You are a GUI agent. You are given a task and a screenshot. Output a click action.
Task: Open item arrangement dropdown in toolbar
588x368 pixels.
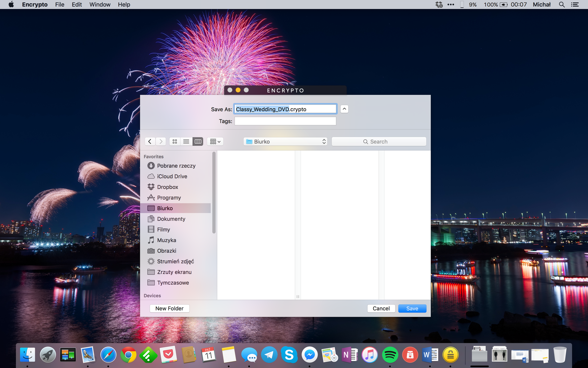215,141
